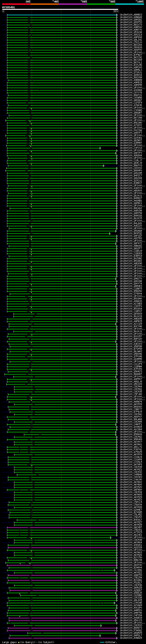Select the UniRef100_C5XSJ0 label
Screen dimensions: 146x644
click(x=131, y=42)
